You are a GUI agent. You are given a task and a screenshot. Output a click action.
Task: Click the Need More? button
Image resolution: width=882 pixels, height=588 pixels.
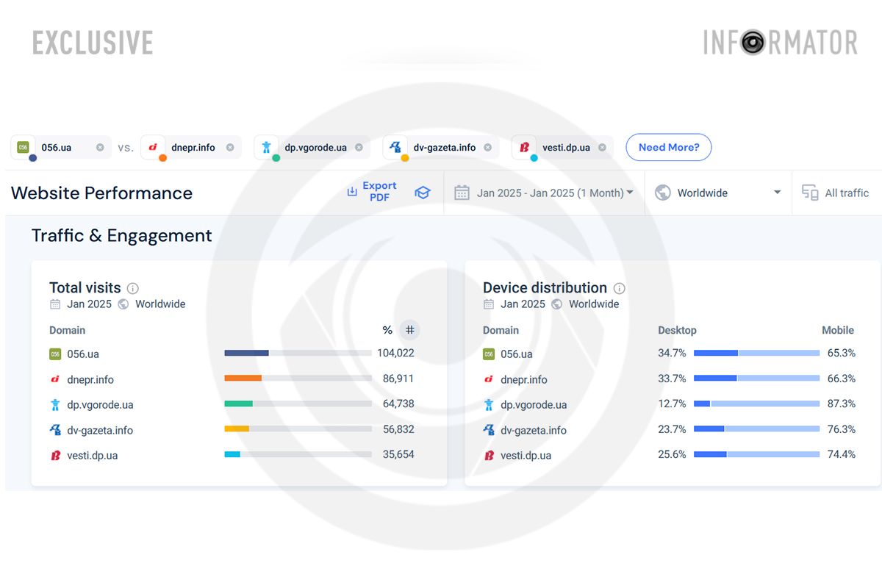(x=668, y=147)
